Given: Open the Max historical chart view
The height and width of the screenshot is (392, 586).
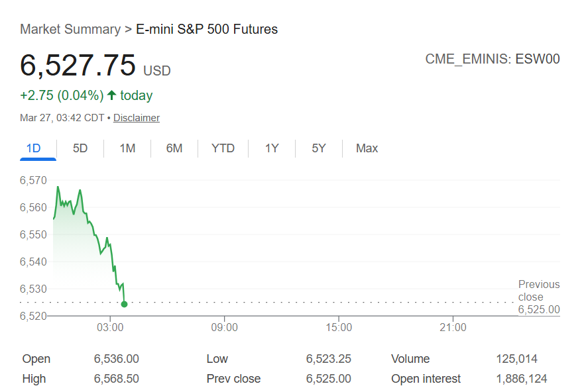Looking at the screenshot, I should (367, 148).
